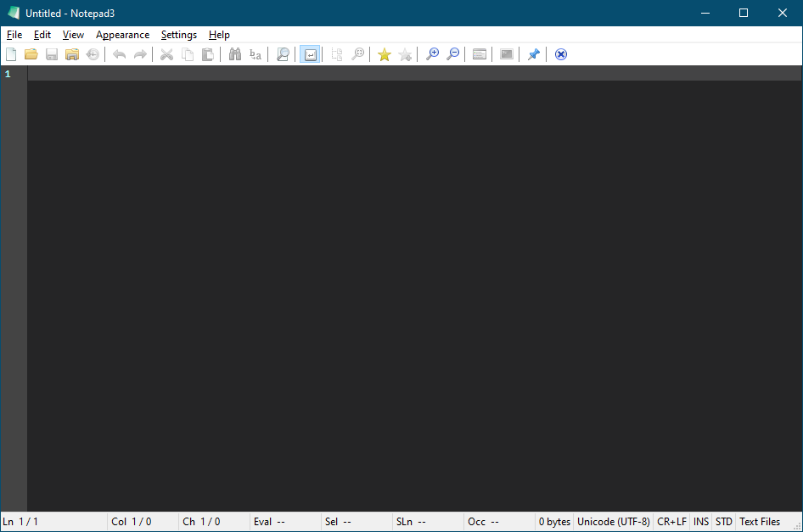Screen dimensions: 803x532
Task: Exit Notepad3 with the circled X toolbar icon
Action: click(560, 53)
